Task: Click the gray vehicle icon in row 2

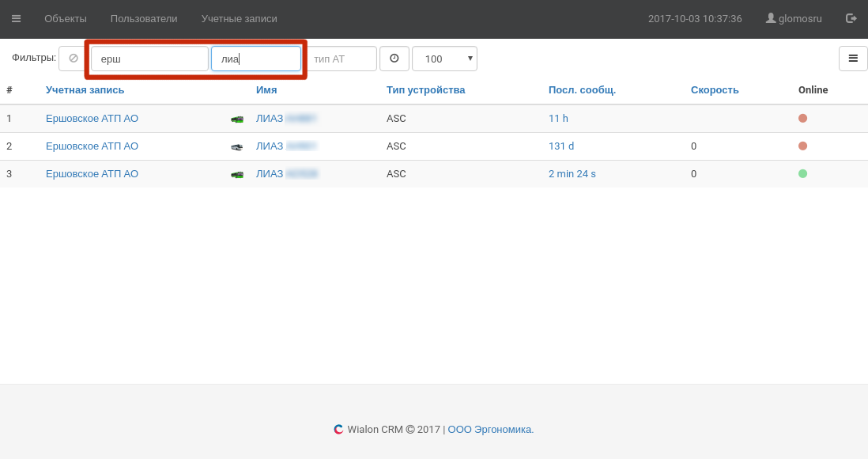Action: (x=237, y=146)
